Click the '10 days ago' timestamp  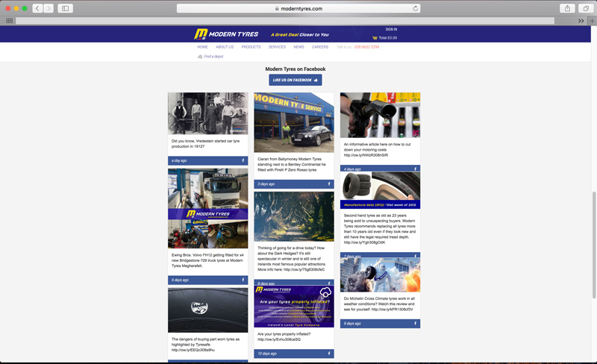click(267, 354)
